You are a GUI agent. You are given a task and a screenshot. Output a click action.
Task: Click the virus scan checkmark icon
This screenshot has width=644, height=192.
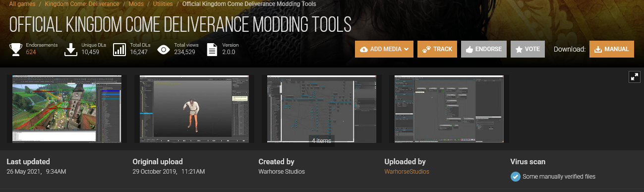point(515,177)
